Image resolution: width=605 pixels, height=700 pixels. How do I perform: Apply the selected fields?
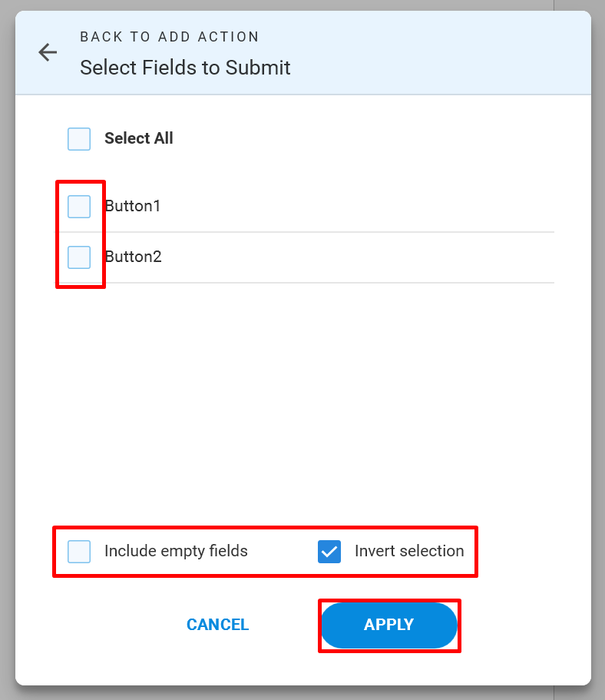[388, 625]
